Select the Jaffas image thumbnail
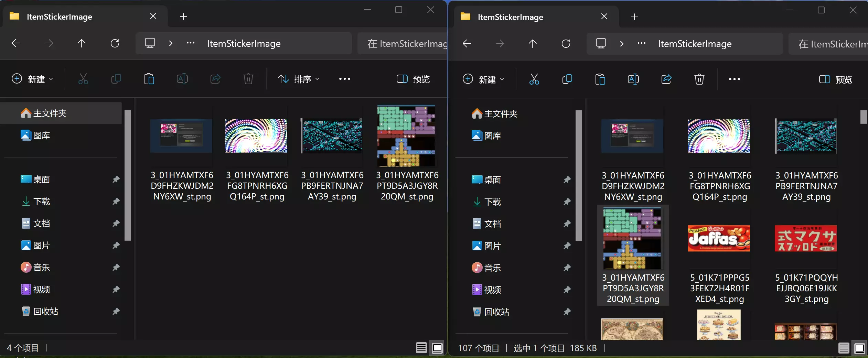868x358 pixels. pyautogui.click(x=719, y=238)
